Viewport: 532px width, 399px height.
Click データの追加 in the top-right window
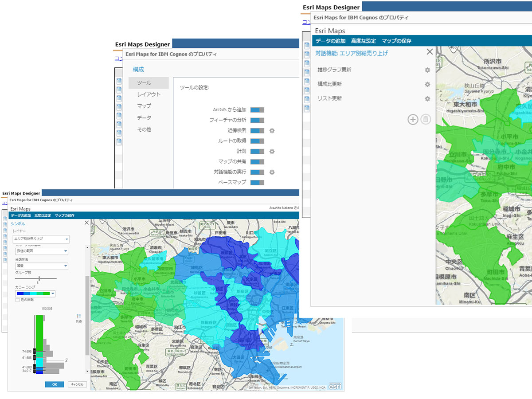coord(330,41)
